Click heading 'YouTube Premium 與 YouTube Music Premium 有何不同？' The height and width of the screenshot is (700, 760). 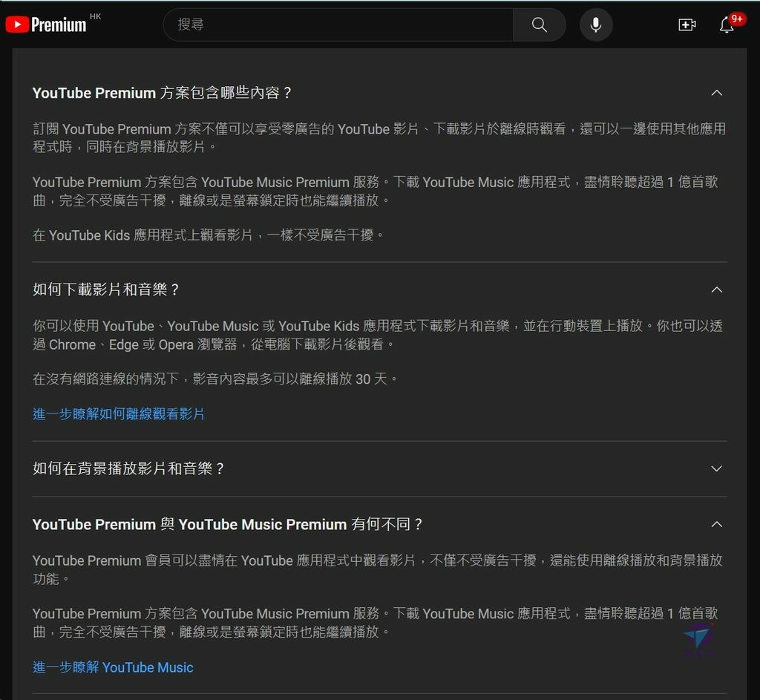pos(228,524)
